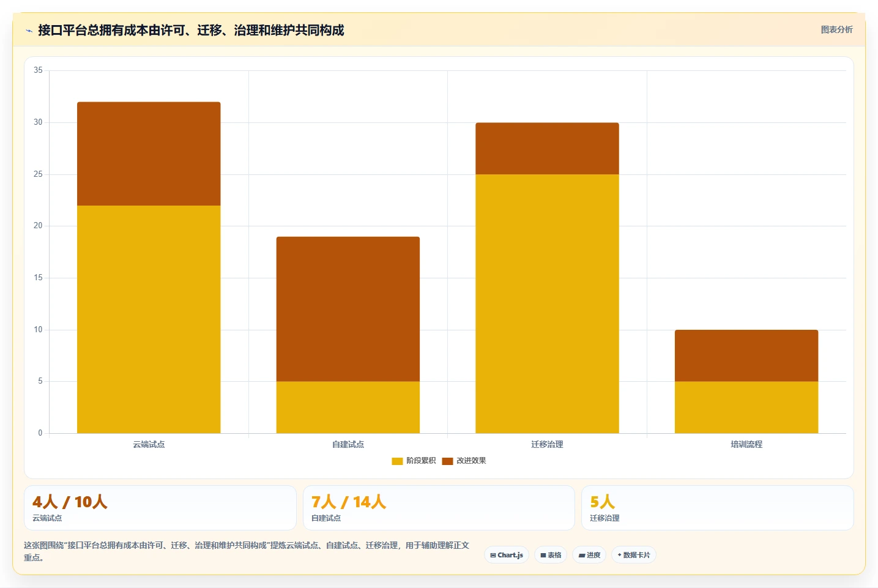Click the 7人 / 14人 stat value
Screen dimensions: 878x588
pyautogui.click(x=349, y=502)
